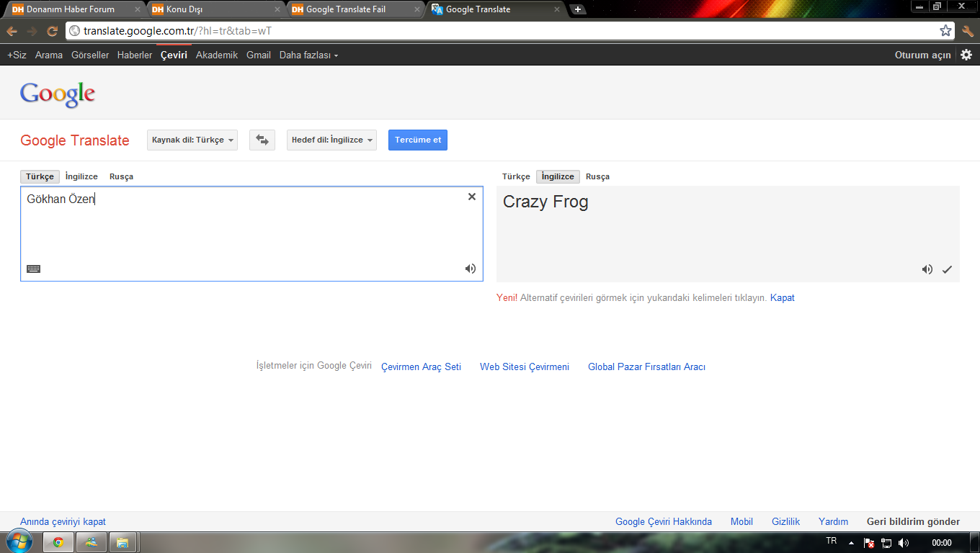Open the Kaynak dil: Türkçe dropdown
The image size is (980, 553).
point(192,140)
